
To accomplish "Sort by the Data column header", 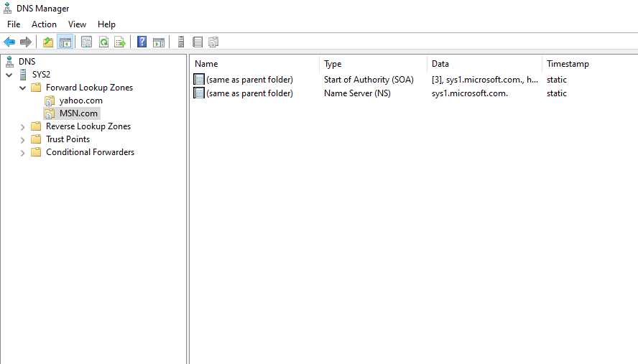I will (484, 64).
